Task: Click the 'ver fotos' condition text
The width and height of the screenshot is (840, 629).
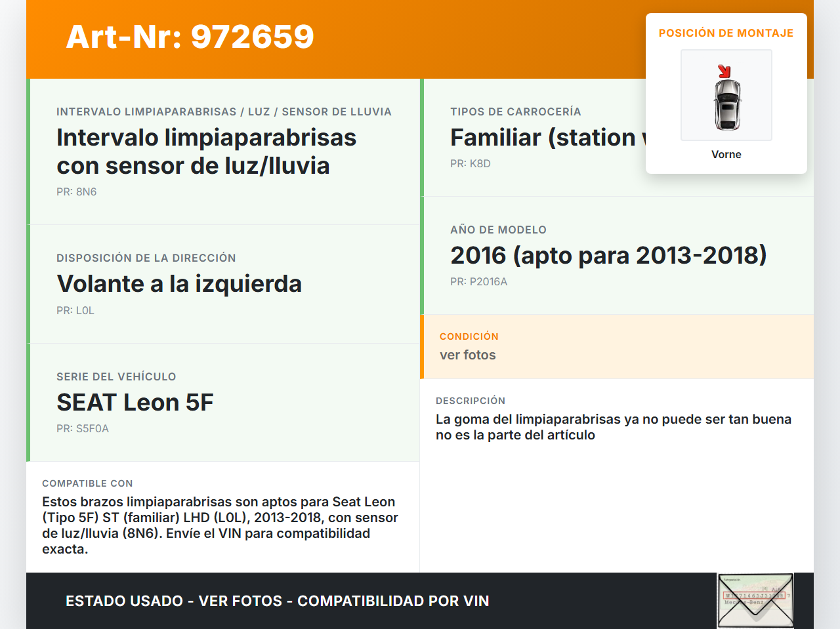Action: [468, 355]
